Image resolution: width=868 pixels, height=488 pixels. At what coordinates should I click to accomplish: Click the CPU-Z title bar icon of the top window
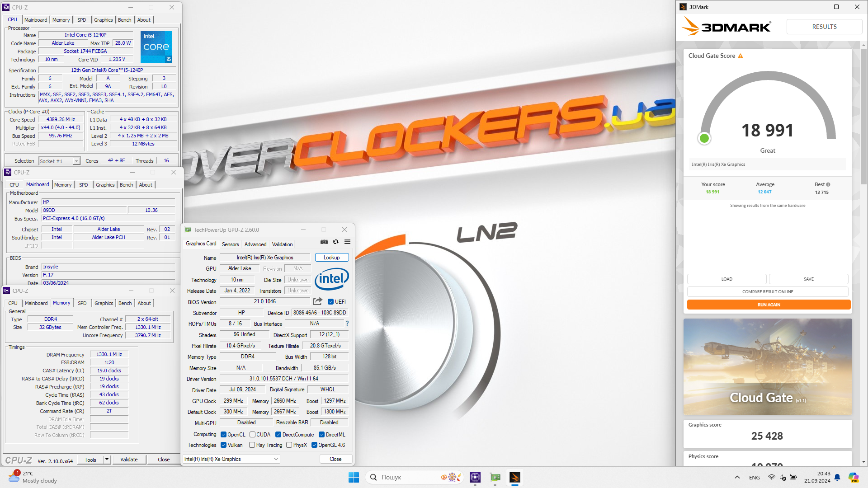[6, 7]
